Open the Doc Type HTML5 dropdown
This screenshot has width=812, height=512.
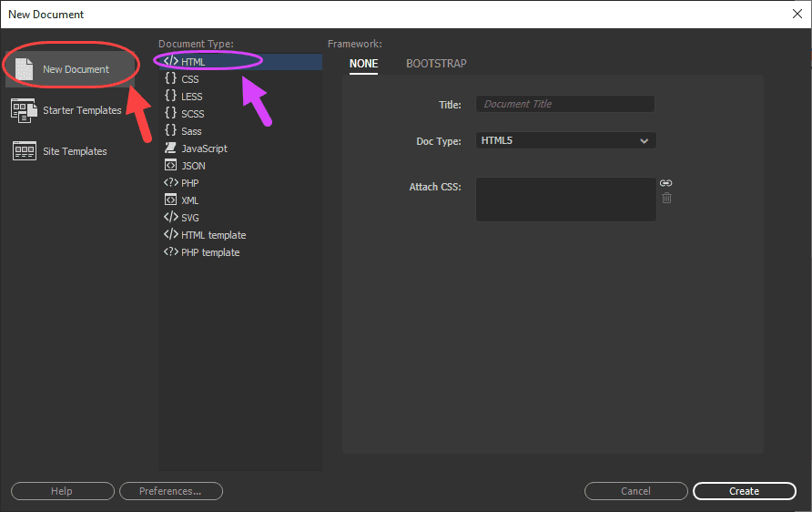(566, 140)
